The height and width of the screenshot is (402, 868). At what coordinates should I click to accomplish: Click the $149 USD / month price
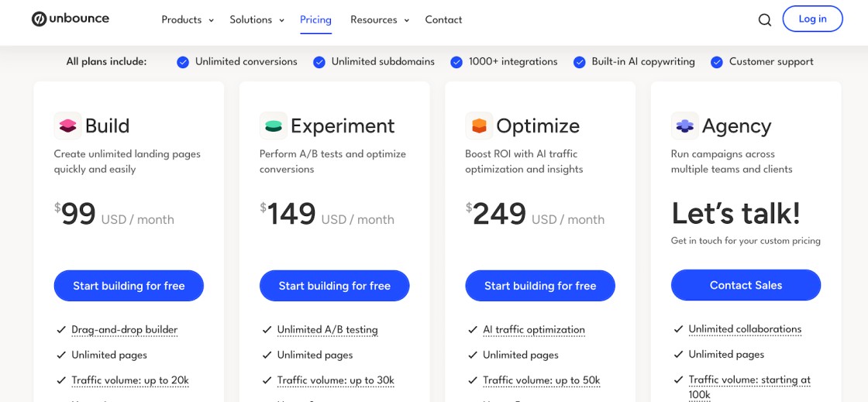(327, 215)
